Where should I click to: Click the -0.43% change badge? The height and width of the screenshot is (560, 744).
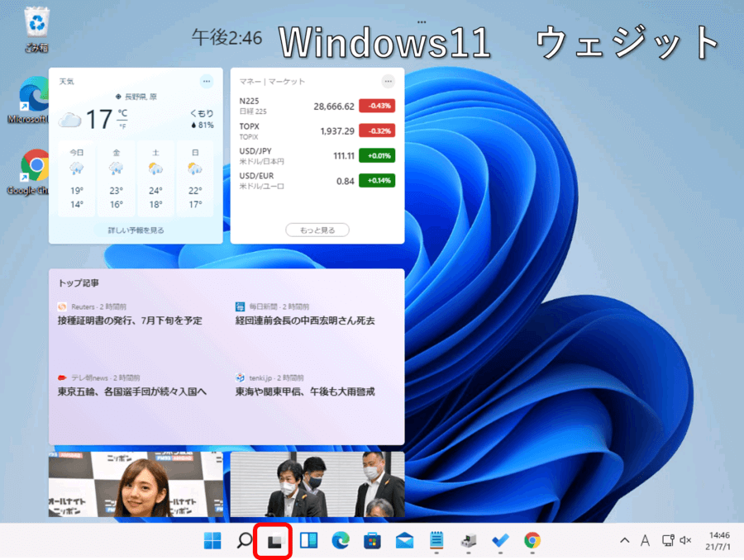[377, 106]
